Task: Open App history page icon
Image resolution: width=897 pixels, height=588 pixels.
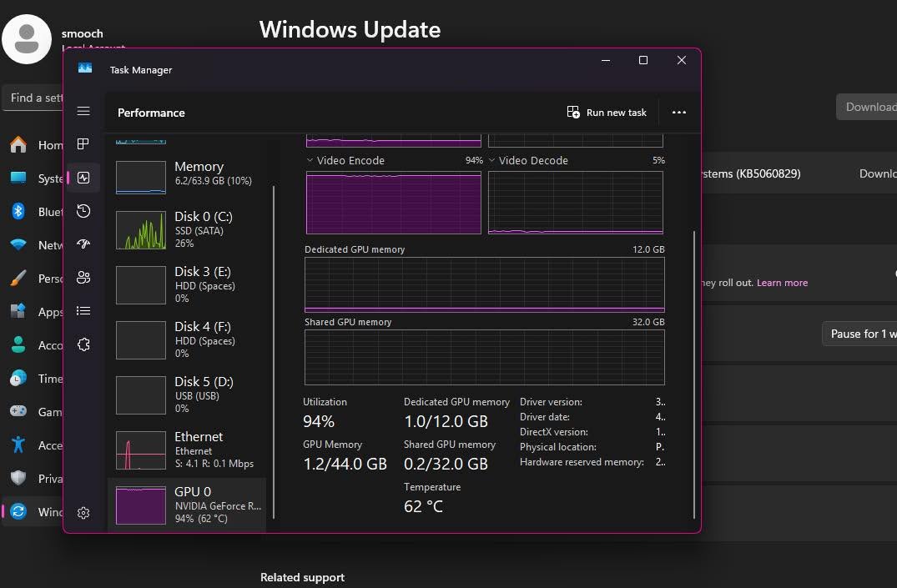Action: 83,211
